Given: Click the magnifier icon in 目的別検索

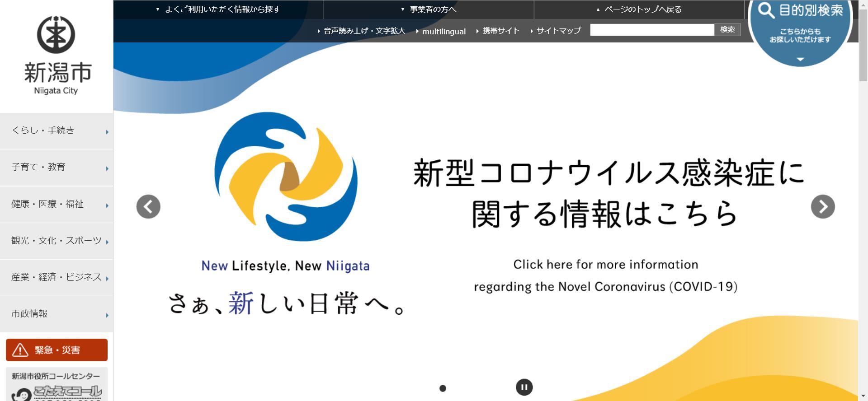Looking at the screenshot, I should tap(766, 10).
